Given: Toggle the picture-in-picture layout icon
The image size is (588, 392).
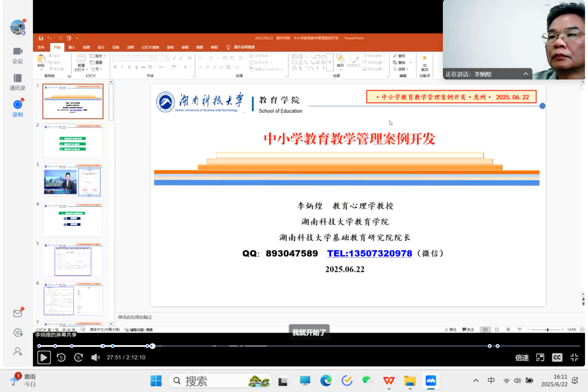Looking at the screenshot, I should 539,357.
